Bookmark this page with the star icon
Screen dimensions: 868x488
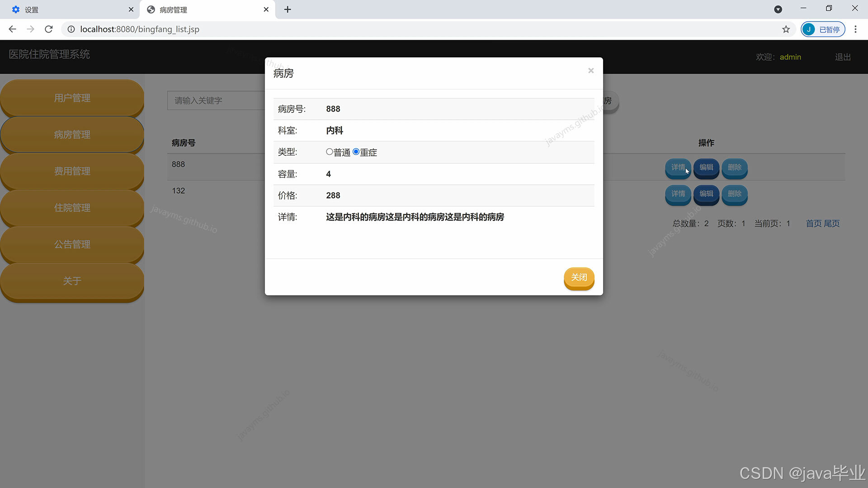click(786, 29)
